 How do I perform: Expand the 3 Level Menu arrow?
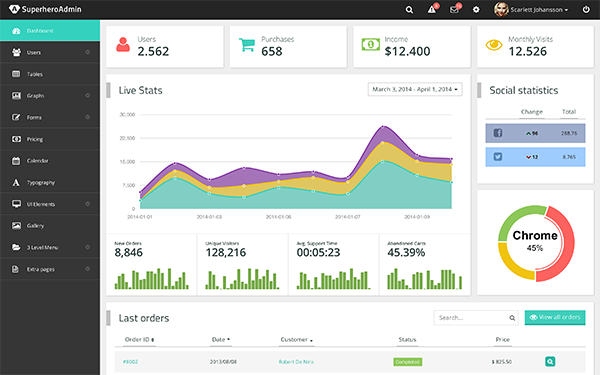[x=88, y=247]
